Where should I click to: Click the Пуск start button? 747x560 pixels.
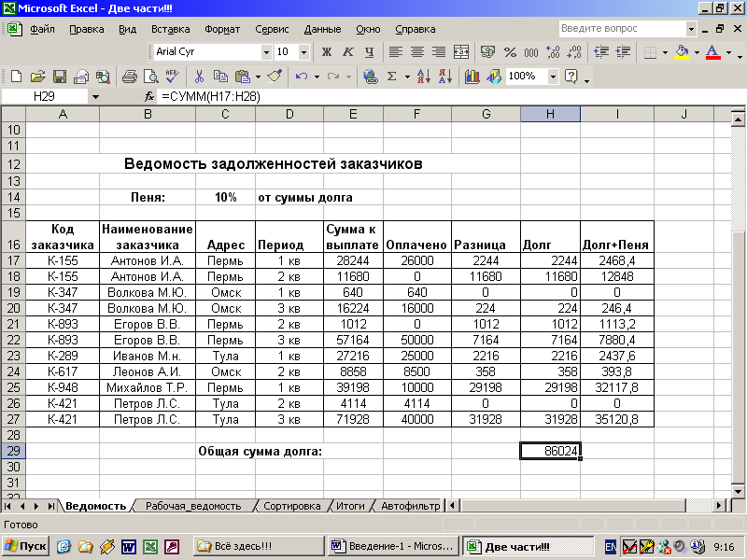(x=26, y=546)
